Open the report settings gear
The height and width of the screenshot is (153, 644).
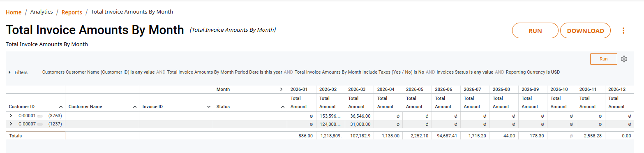pos(624,59)
